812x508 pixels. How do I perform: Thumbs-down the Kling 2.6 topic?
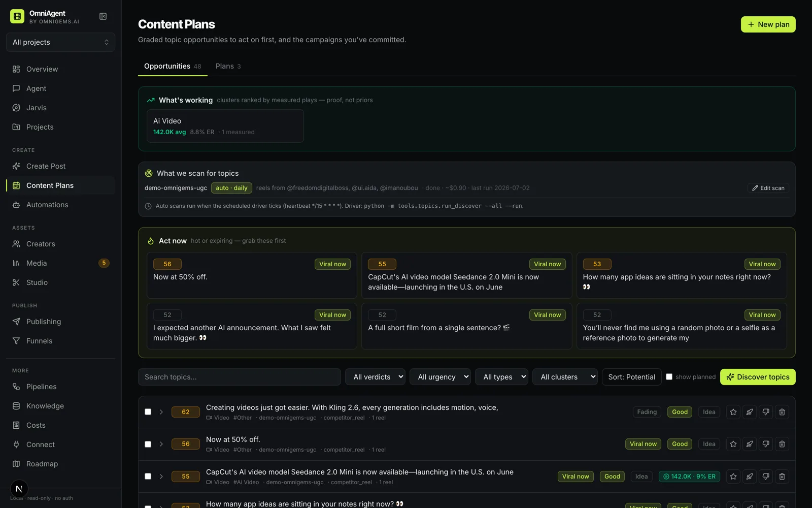coord(766,412)
